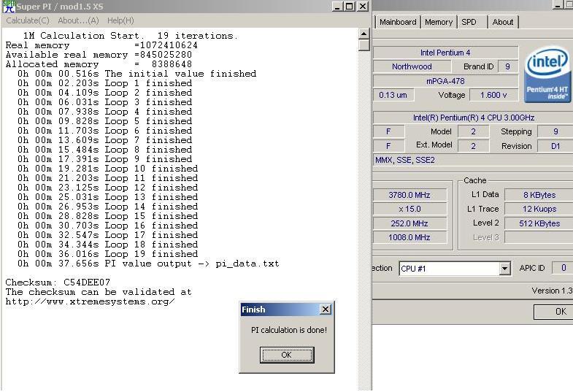Click the 'Real memory =1072410624' line
The height and width of the screenshot is (392, 573).
point(101,45)
